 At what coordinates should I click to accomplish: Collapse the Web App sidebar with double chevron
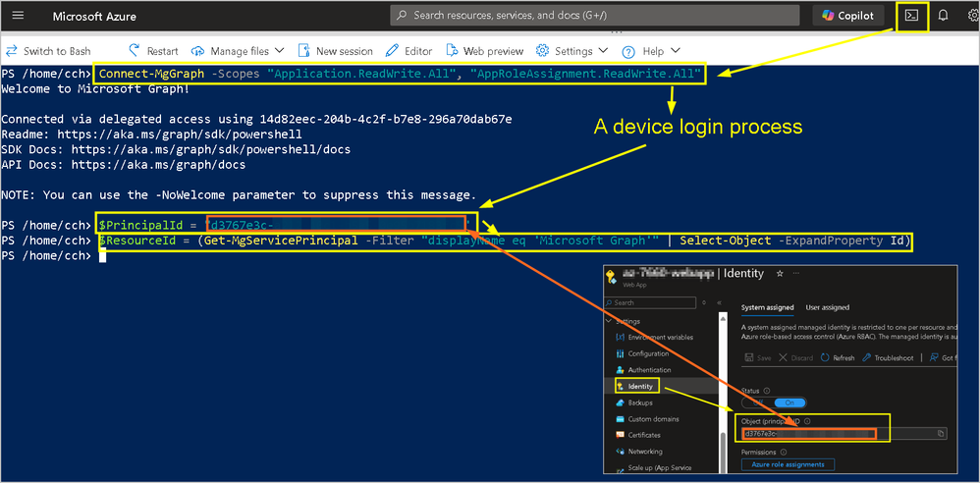coord(720,303)
